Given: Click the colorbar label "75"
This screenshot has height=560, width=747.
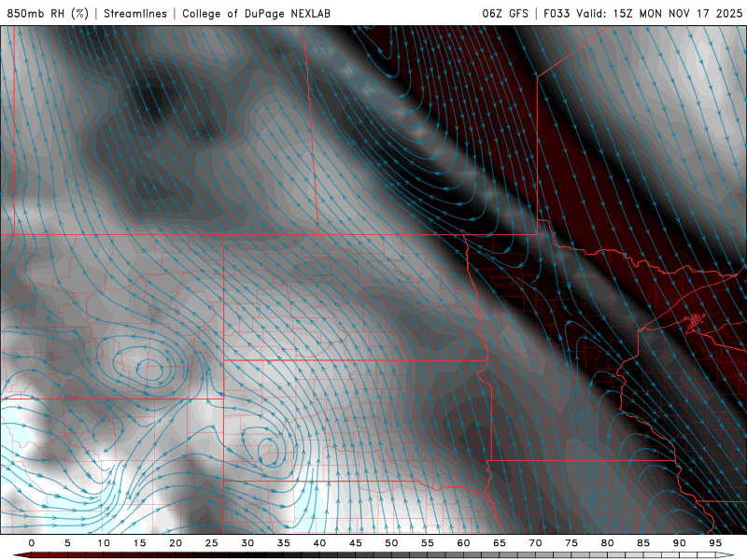Looking at the screenshot, I should [x=571, y=543].
